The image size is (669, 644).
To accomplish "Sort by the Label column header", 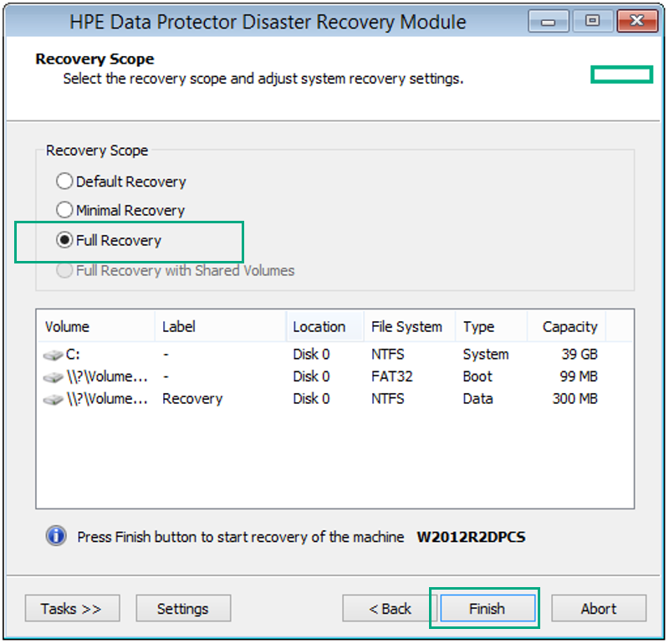I will click(x=220, y=327).
